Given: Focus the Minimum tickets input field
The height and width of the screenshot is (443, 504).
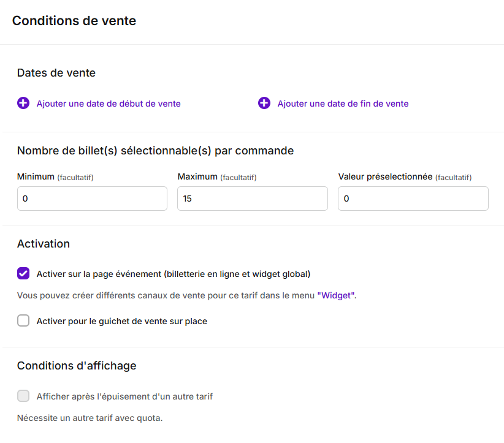Looking at the screenshot, I should click(x=92, y=199).
